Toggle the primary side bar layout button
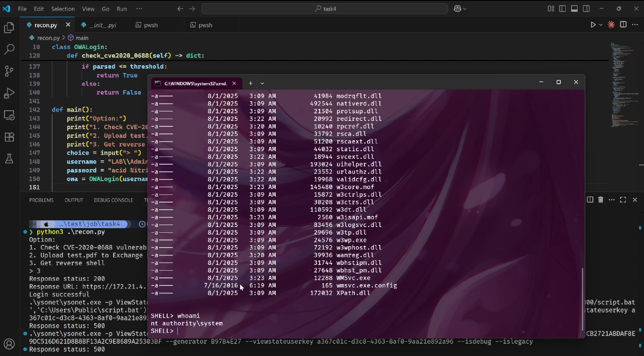 click(562, 9)
